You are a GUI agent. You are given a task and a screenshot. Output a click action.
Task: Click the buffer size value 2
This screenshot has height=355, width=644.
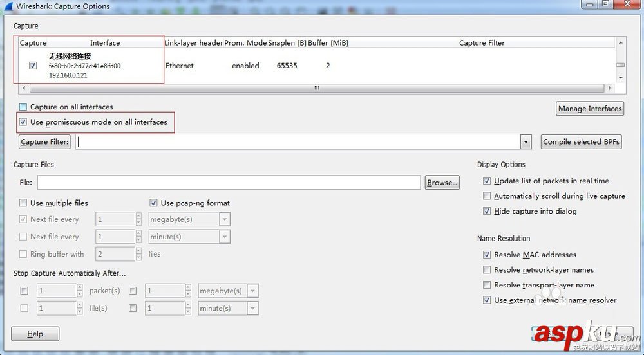pyautogui.click(x=328, y=66)
